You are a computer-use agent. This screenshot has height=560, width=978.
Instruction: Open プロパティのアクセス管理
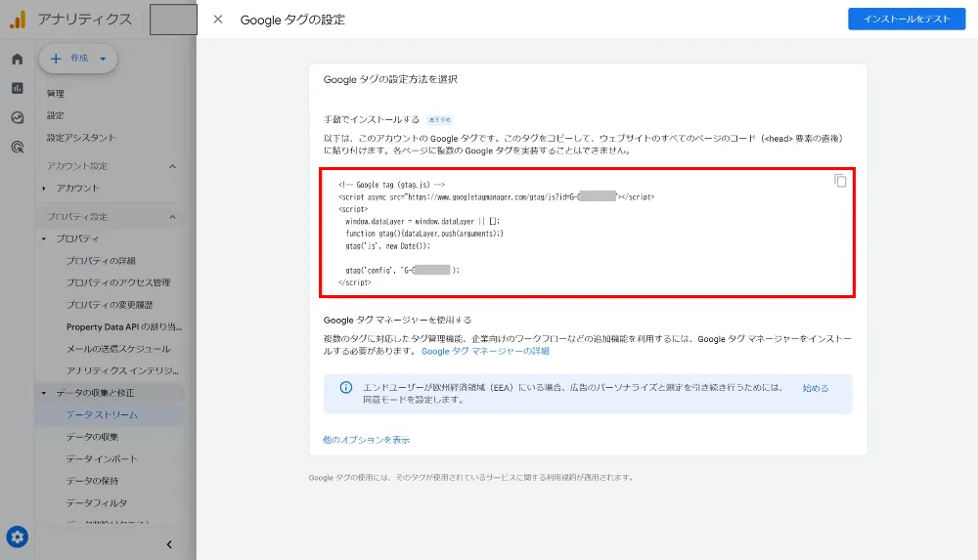coord(118,282)
